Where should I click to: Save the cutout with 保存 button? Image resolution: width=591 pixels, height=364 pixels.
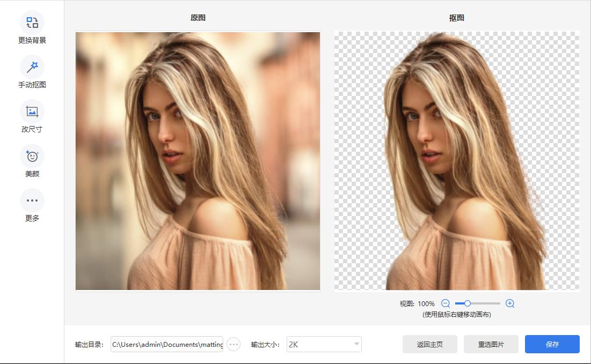point(552,344)
